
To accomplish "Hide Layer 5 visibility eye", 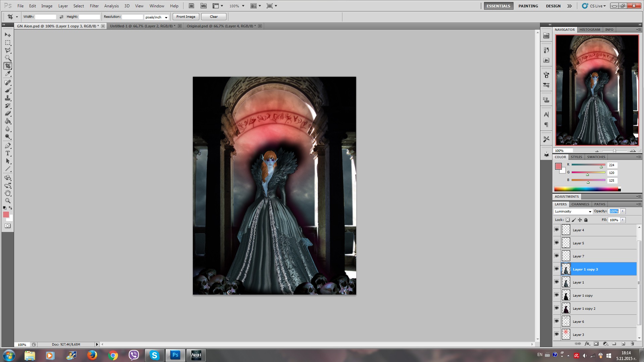I will (x=557, y=243).
